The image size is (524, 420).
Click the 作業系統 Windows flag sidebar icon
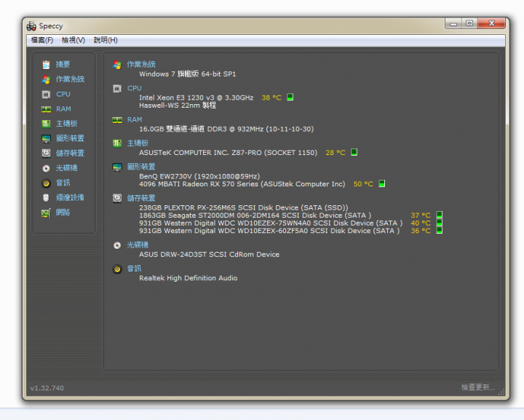pyautogui.click(x=46, y=79)
